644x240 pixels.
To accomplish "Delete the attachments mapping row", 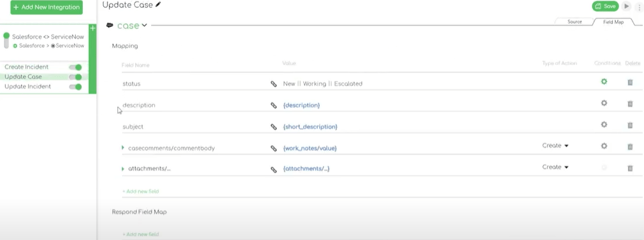I will pos(630,168).
